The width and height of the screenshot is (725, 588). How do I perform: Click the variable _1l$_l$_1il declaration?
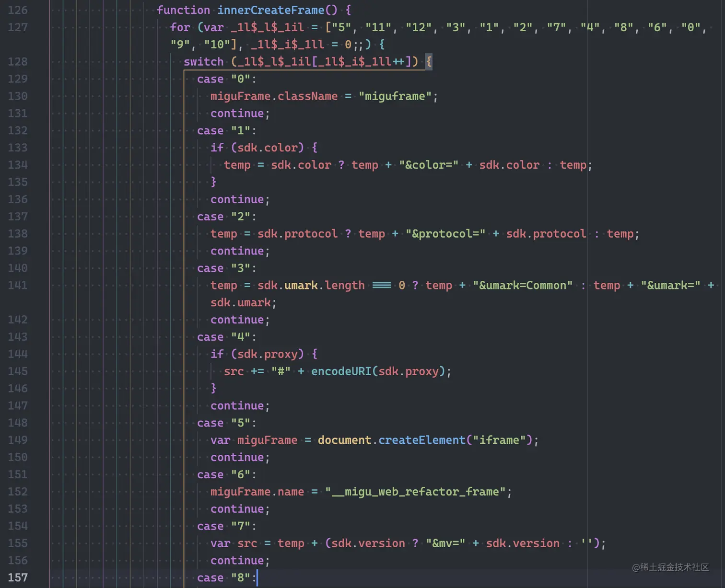tap(268, 27)
